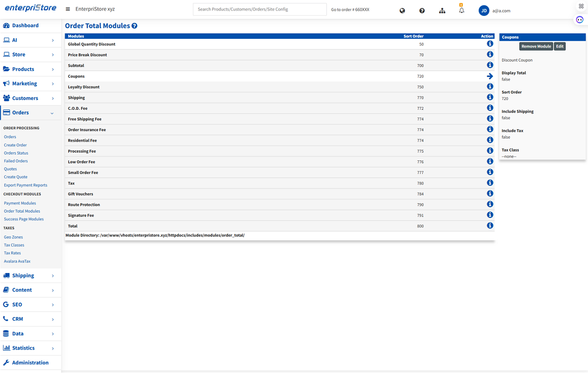
Task: Click info icon for Global Quantity Discount
Action: pos(490,44)
